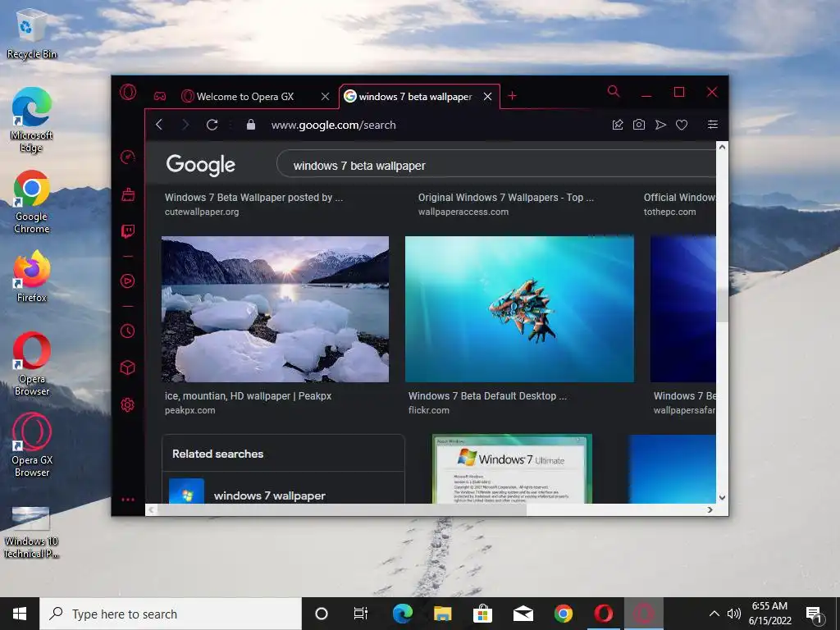Select the Recycle Bin desktop icon

coord(32,34)
